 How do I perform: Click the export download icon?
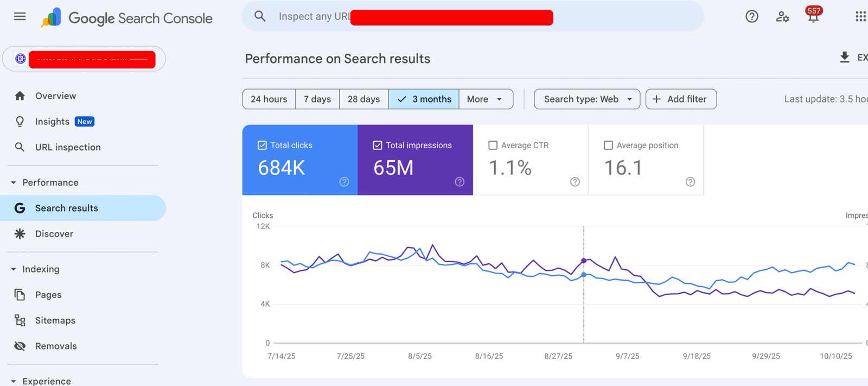[x=845, y=58]
